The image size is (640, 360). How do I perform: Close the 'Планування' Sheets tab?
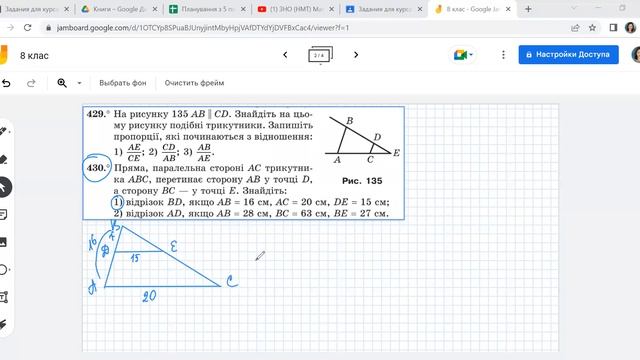243,9
